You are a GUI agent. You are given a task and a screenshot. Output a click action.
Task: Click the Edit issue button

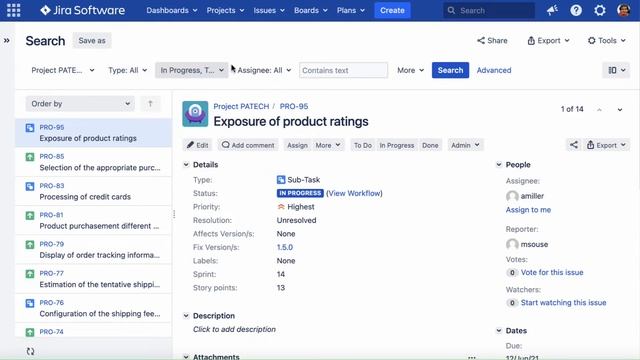(198, 145)
